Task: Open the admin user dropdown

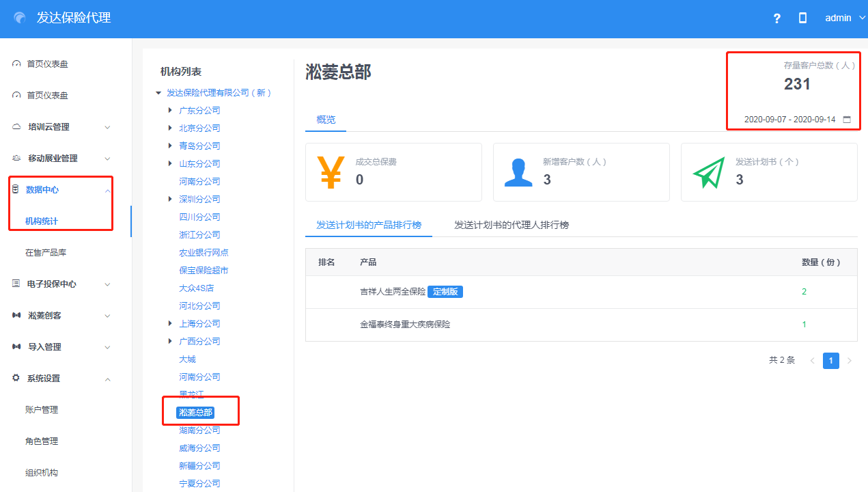Action: click(x=845, y=18)
